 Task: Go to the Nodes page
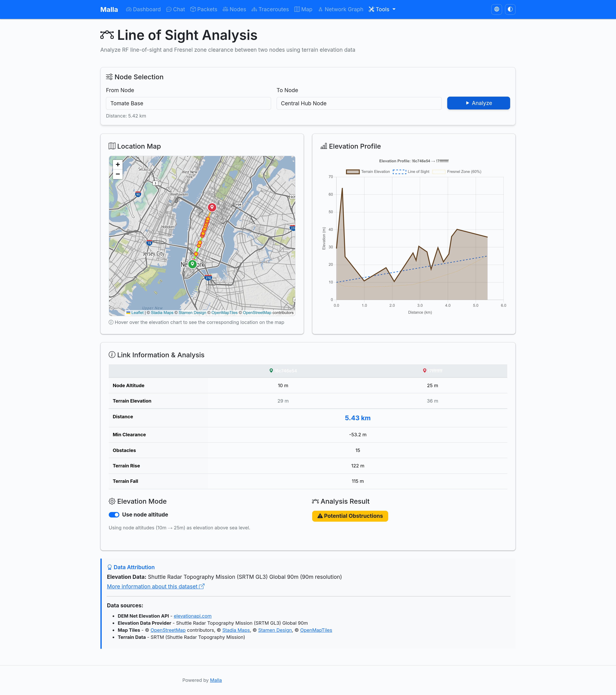(x=234, y=9)
